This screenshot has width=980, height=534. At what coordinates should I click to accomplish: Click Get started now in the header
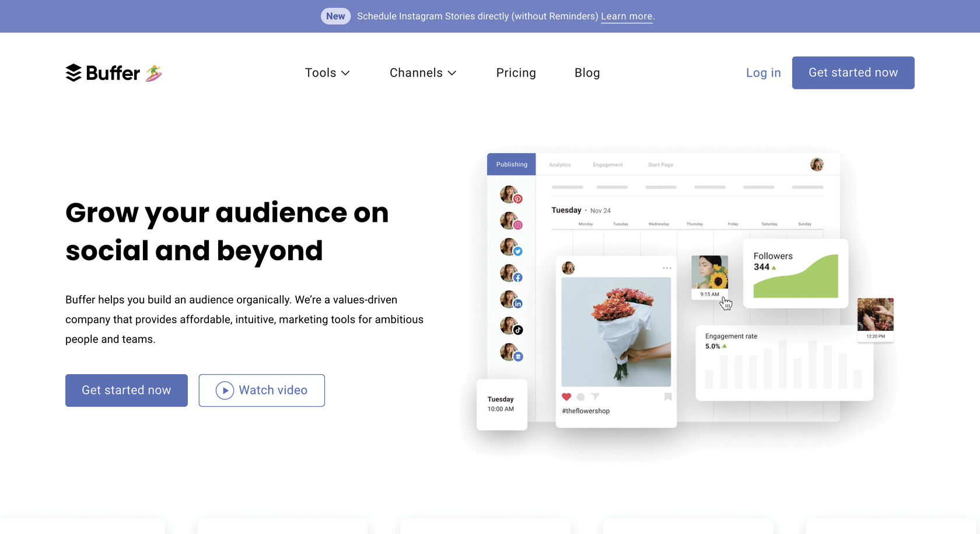pos(853,73)
